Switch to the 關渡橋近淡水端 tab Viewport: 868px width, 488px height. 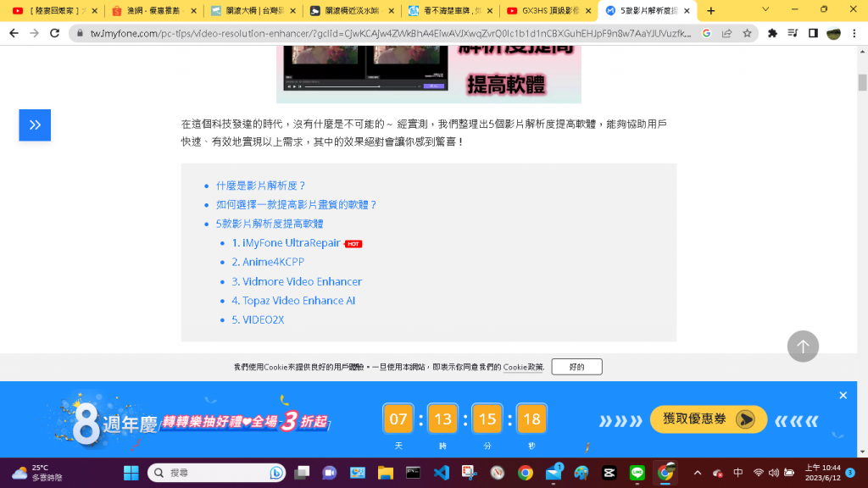[352, 10]
